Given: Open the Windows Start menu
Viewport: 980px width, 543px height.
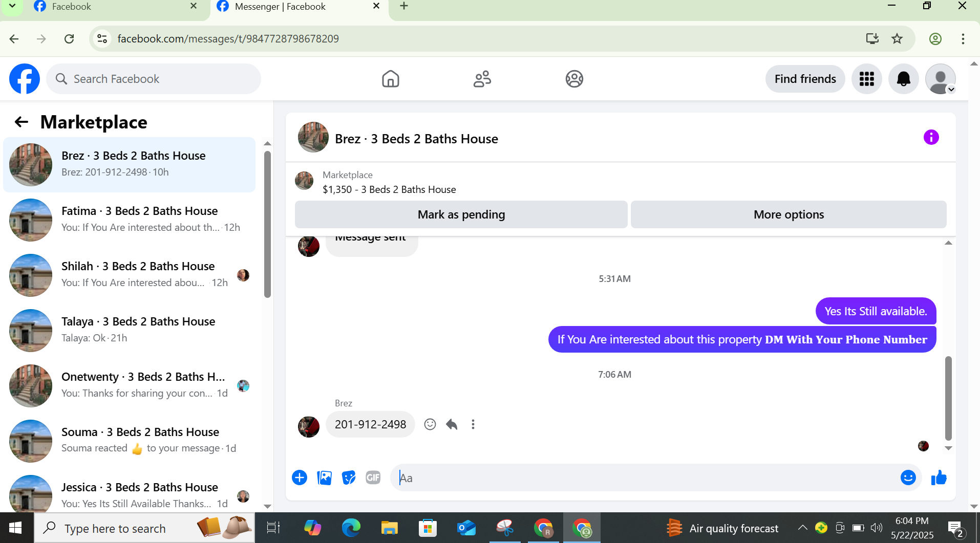Looking at the screenshot, I should (15, 528).
